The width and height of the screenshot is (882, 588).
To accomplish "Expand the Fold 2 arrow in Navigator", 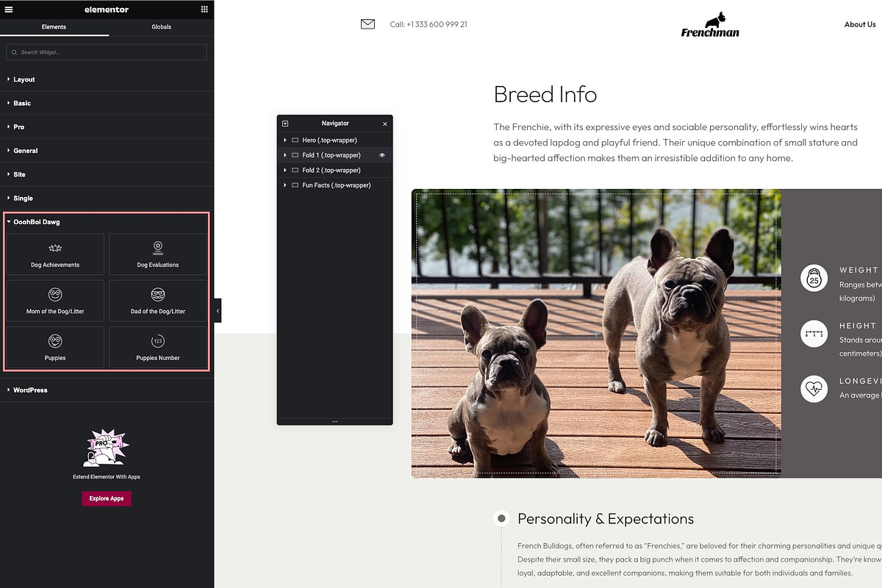I will tap(285, 170).
